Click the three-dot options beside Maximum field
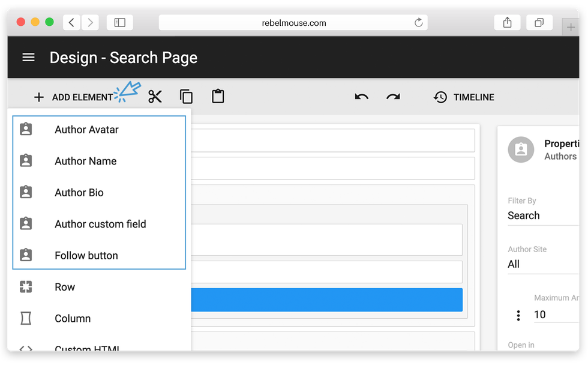This screenshot has height=365, width=588. coord(518,315)
